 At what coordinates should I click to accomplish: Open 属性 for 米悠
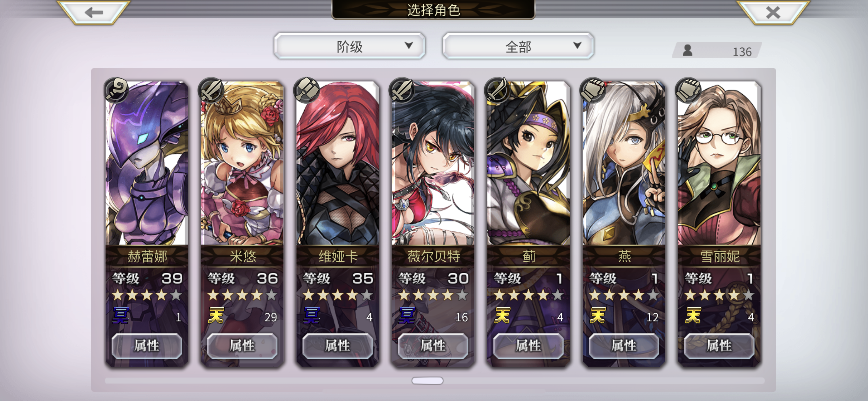pyautogui.click(x=242, y=346)
